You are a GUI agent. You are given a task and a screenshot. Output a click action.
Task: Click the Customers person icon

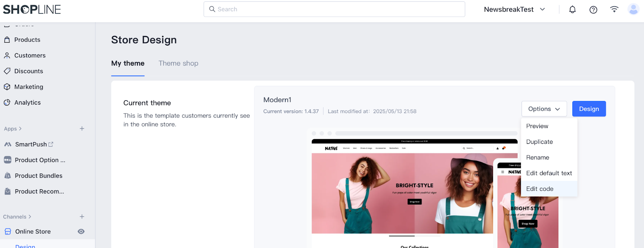pyautogui.click(x=7, y=55)
